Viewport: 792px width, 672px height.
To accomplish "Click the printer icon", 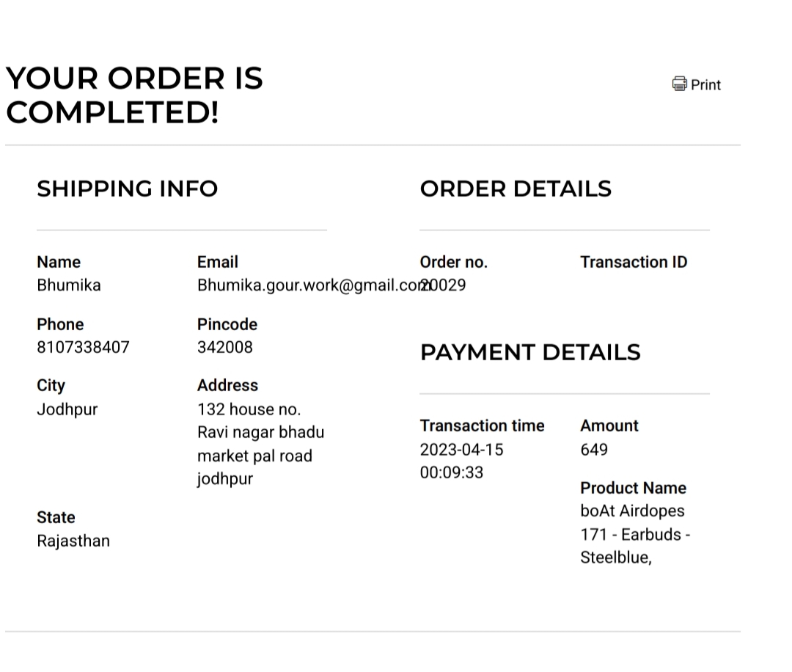I will click(680, 84).
